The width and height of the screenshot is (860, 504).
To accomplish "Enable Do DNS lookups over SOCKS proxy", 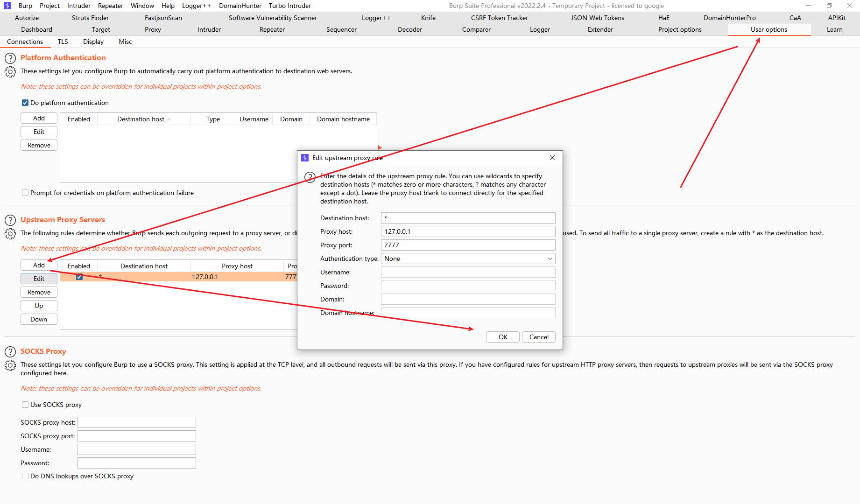I will pyautogui.click(x=25, y=476).
